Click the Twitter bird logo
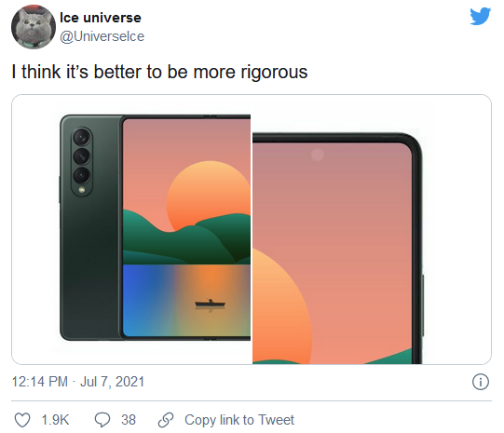 [x=480, y=16]
